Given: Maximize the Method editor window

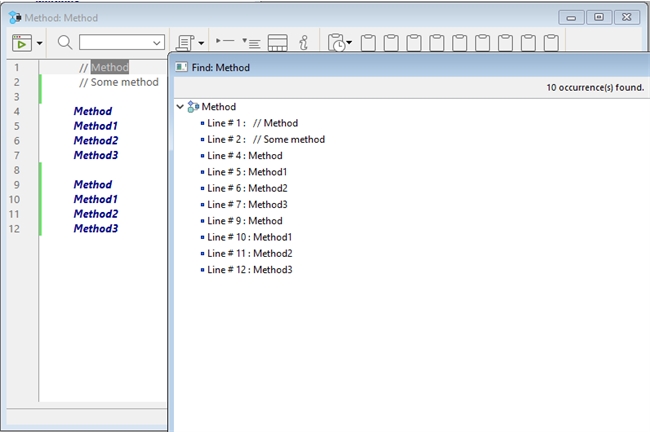Looking at the screenshot, I should [598, 17].
